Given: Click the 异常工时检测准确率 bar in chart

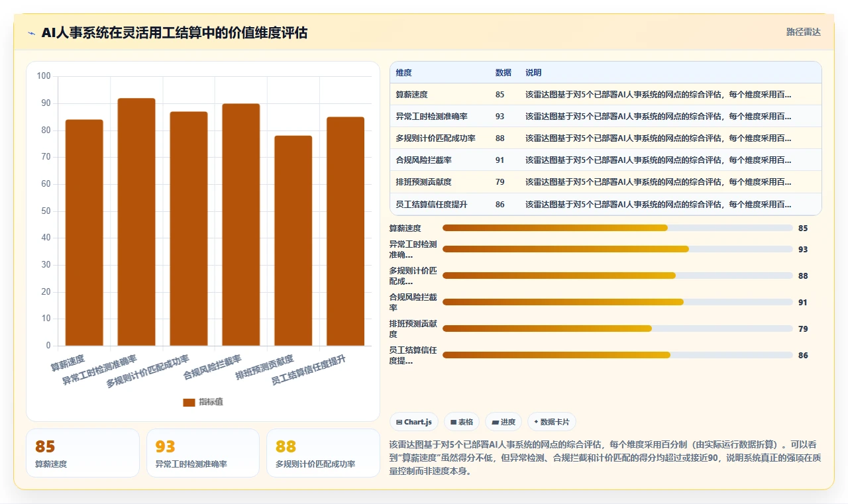Looking at the screenshot, I should click(136, 222).
